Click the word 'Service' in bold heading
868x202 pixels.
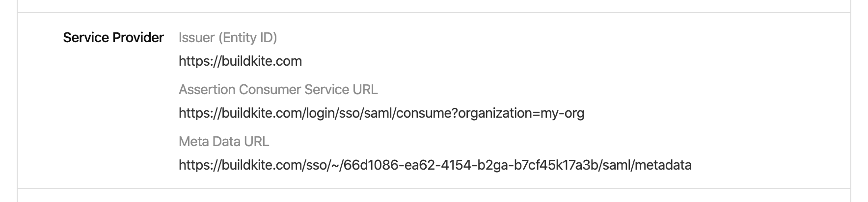coord(86,38)
